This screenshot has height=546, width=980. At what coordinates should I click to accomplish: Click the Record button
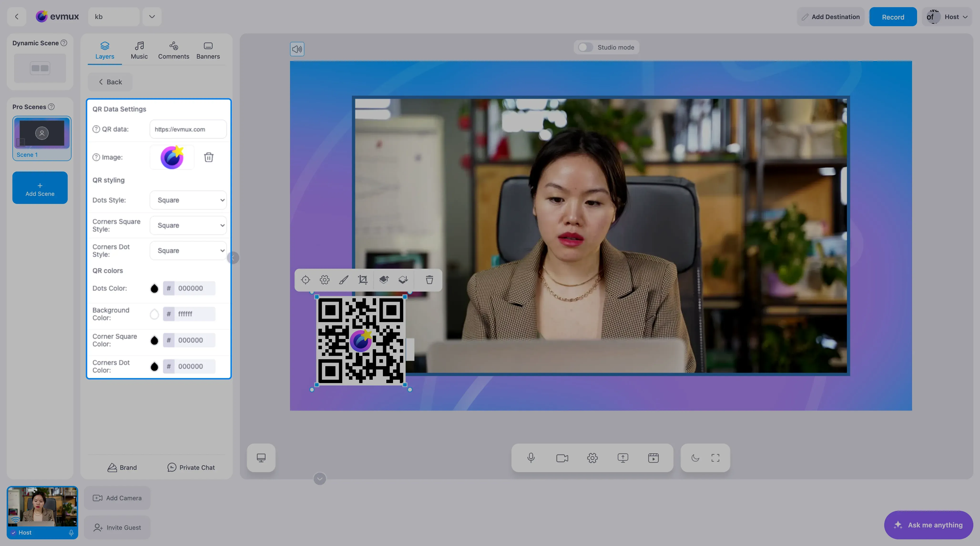(x=893, y=17)
